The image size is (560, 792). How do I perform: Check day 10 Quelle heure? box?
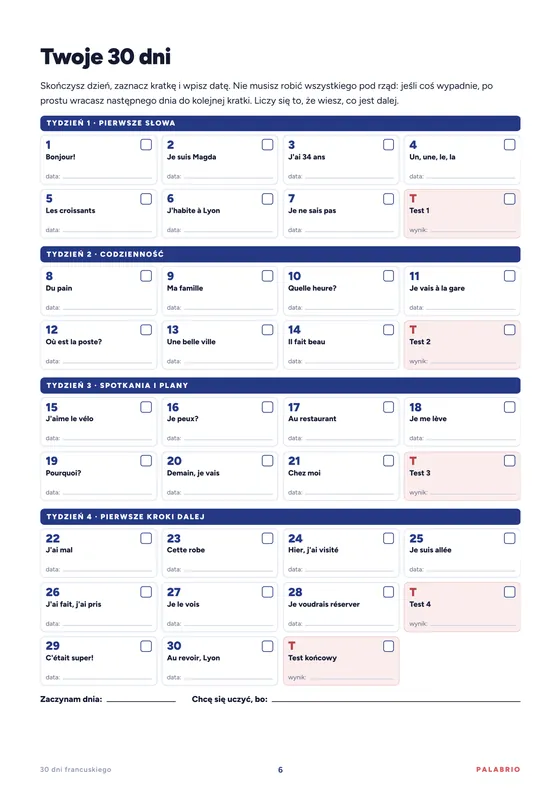[x=388, y=276]
